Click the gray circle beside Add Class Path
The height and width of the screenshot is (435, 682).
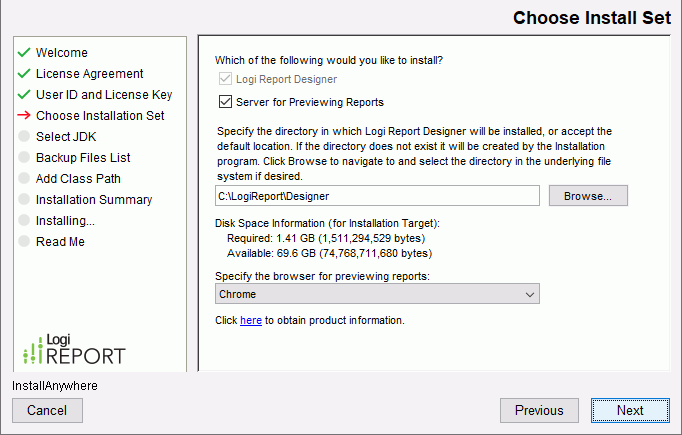coord(24,178)
